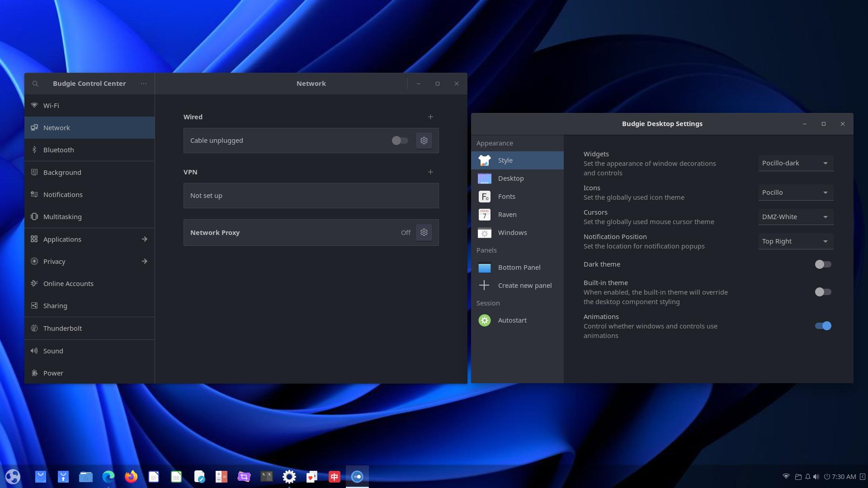Open the wired connection gear settings
The image size is (868, 488).
pyautogui.click(x=424, y=141)
